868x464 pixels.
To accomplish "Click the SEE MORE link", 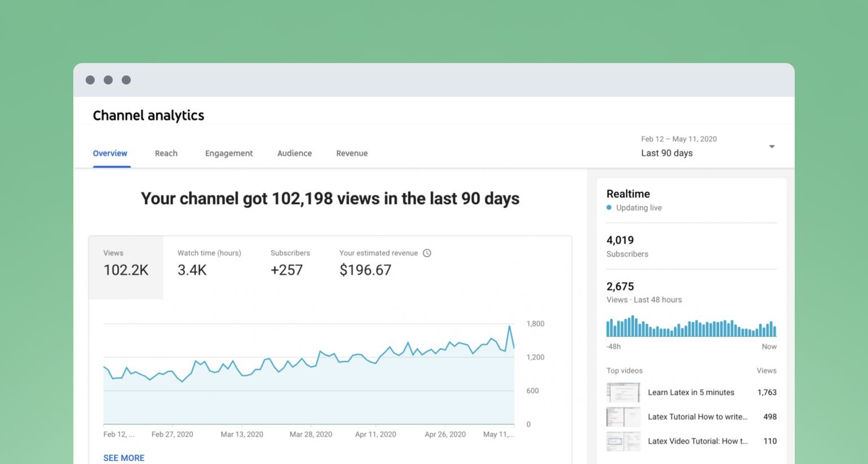I will pyautogui.click(x=124, y=458).
